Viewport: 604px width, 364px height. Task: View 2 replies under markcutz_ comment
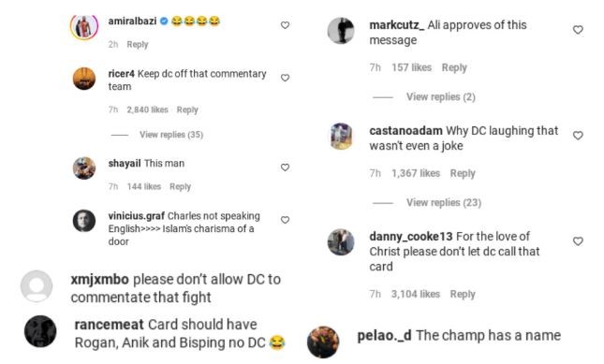pos(441,97)
